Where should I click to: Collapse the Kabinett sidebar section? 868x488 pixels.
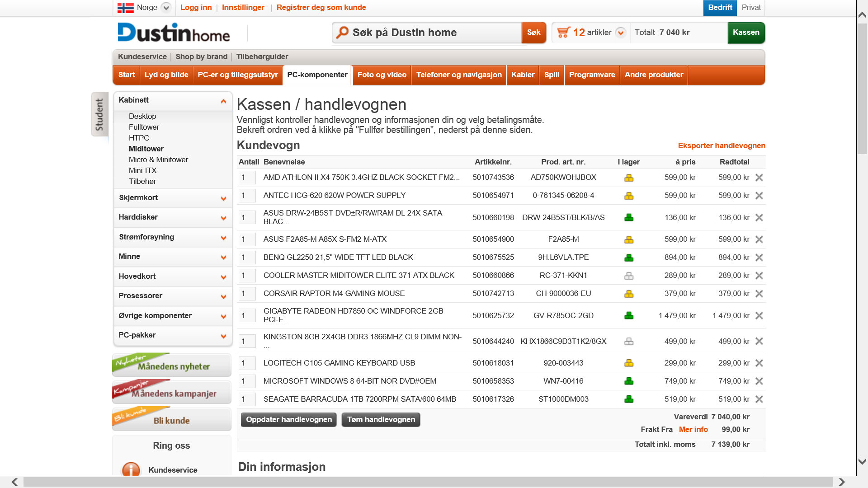[x=223, y=101]
